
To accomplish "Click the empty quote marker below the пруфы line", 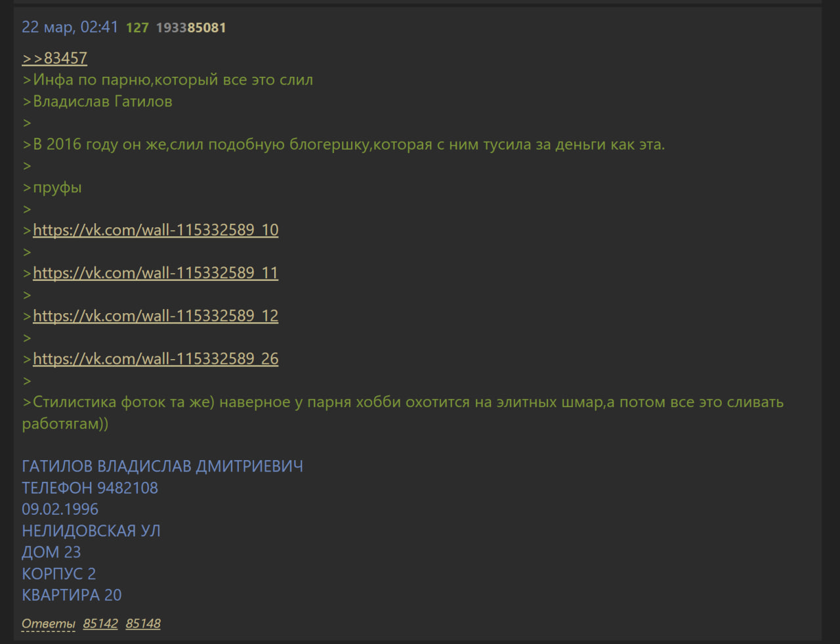I will coord(27,209).
